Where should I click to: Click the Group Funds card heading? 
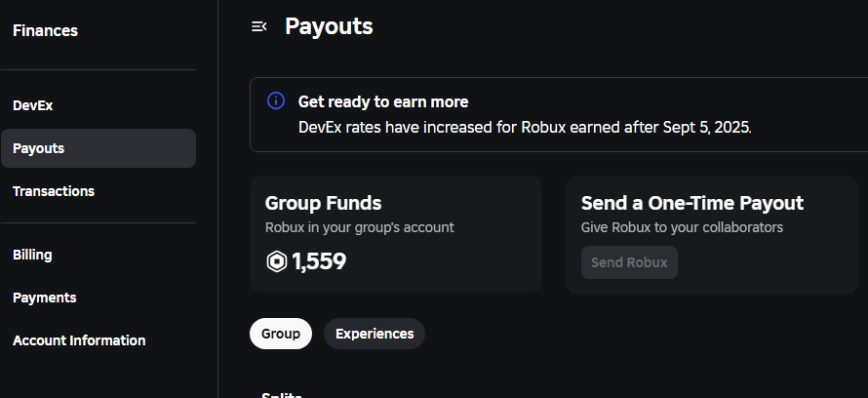(323, 203)
